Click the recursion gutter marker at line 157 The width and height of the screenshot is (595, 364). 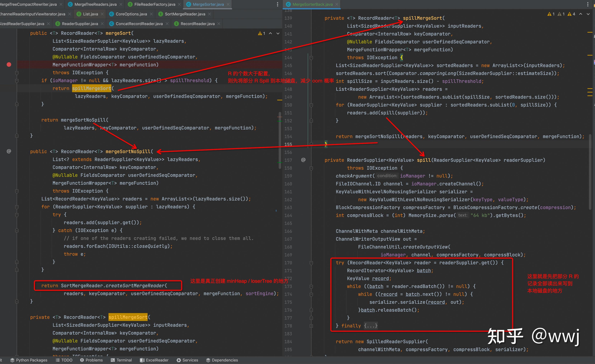tap(303, 160)
